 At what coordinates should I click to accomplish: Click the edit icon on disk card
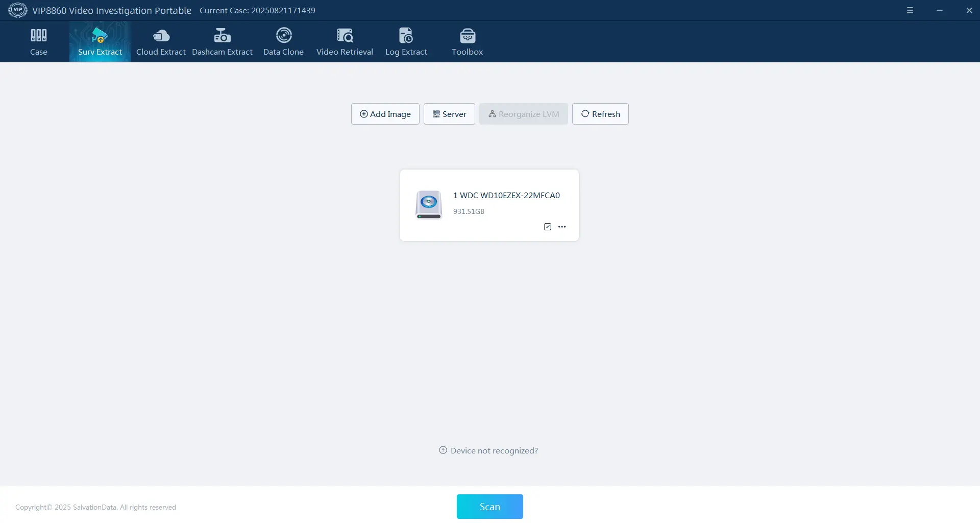coord(548,227)
